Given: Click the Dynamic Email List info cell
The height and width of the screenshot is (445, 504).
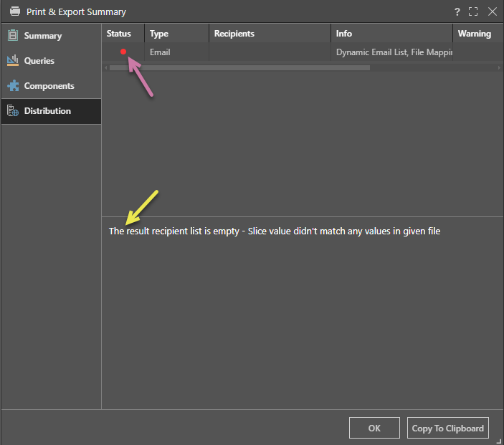Looking at the screenshot, I should tap(393, 52).
